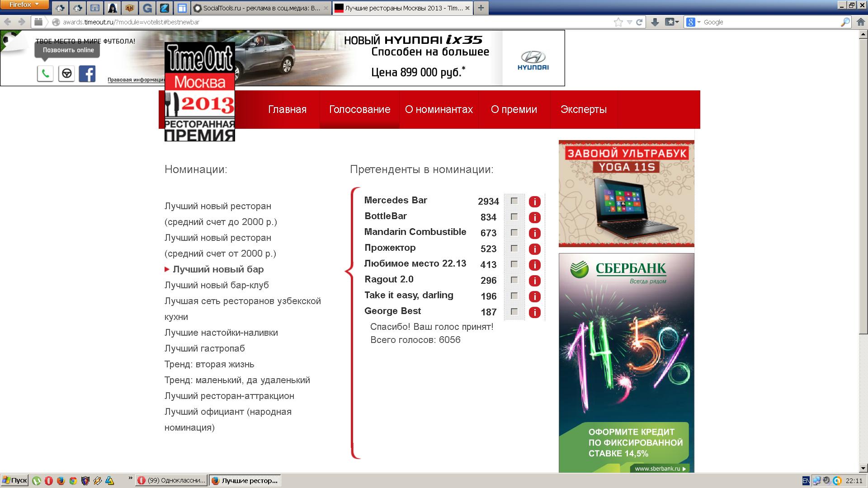Open info icon for BottleBar

click(x=535, y=217)
